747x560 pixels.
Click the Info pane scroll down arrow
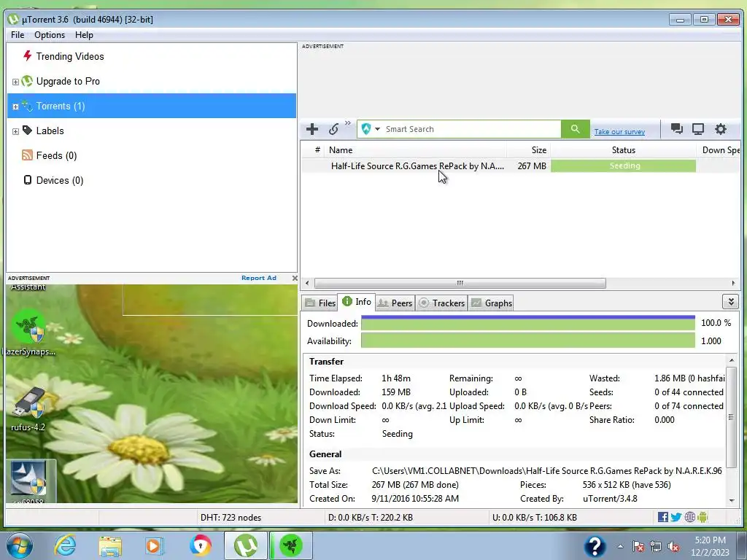tap(732, 500)
